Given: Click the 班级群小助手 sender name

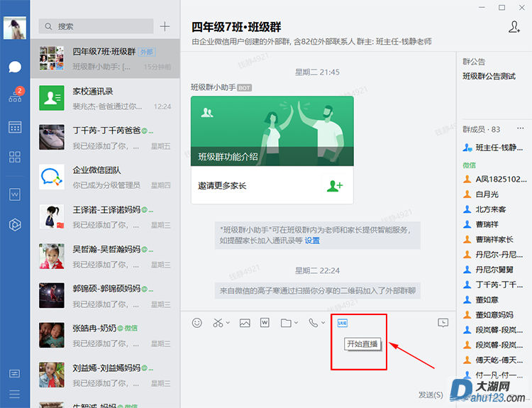Looking at the screenshot, I should 213,87.
